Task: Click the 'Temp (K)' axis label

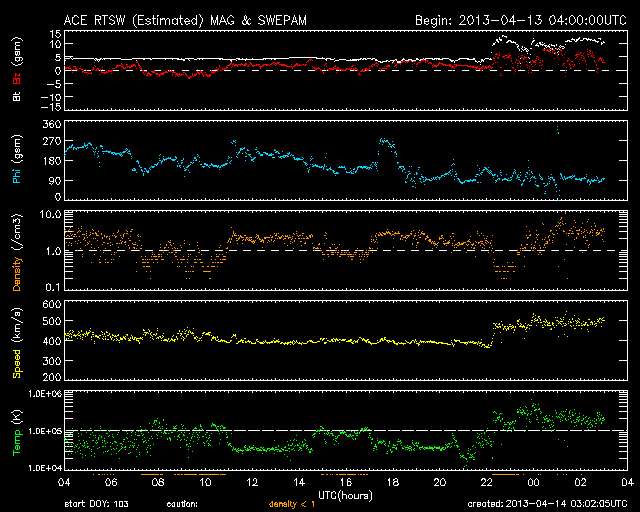Action: pos(17,432)
